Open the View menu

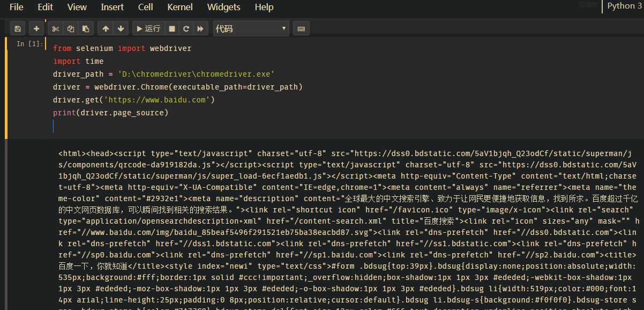pos(77,7)
